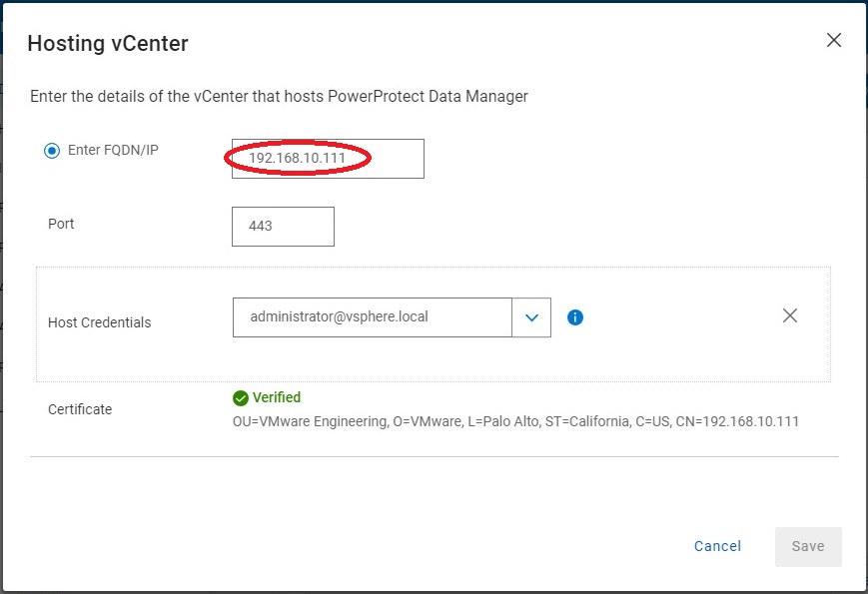Viewport: 868px width, 594px height.
Task: Click the Certificate label
Action: click(x=80, y=409)
